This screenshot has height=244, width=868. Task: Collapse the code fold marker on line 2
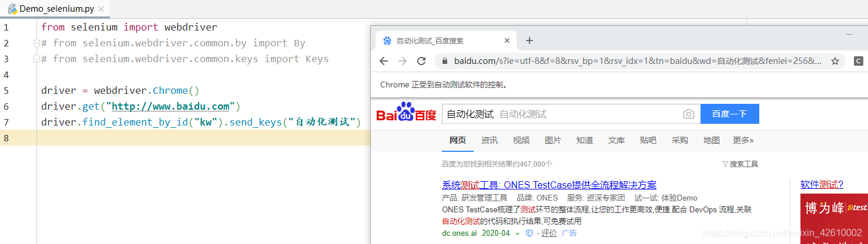pyautogui.click(x=36, y=43)
